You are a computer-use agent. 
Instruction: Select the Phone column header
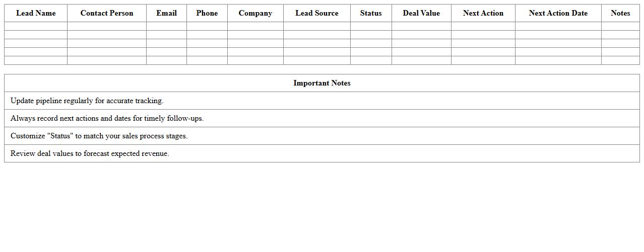(207, 13)
